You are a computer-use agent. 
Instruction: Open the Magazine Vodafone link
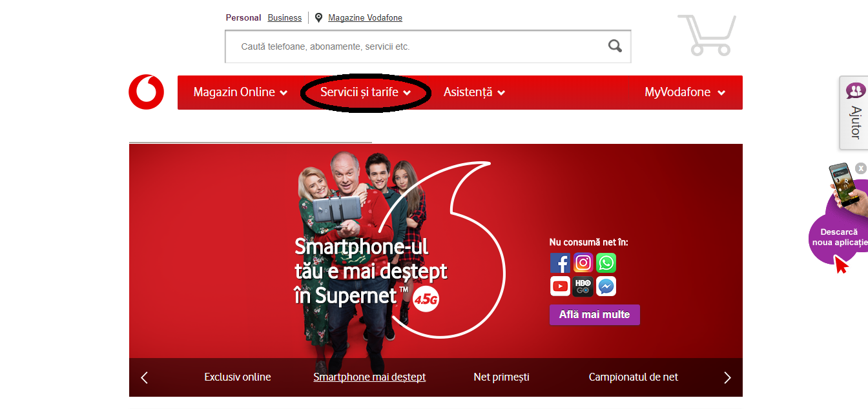pos(365,18)
